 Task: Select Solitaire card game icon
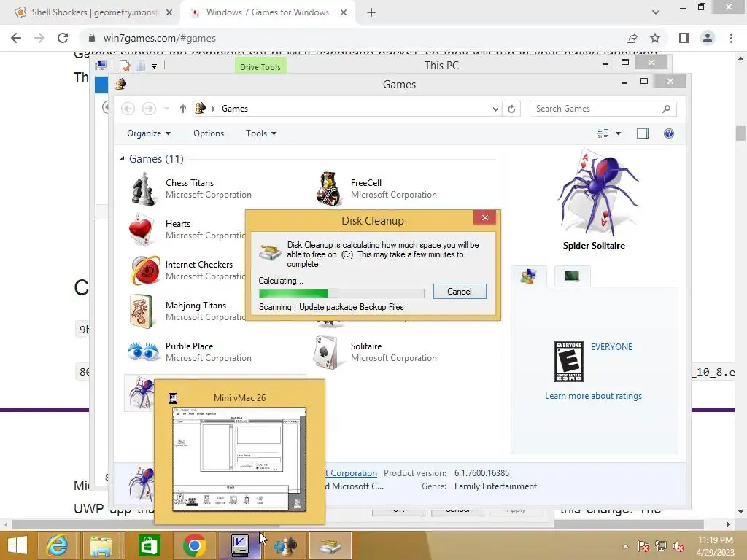[x=326, y=352]
